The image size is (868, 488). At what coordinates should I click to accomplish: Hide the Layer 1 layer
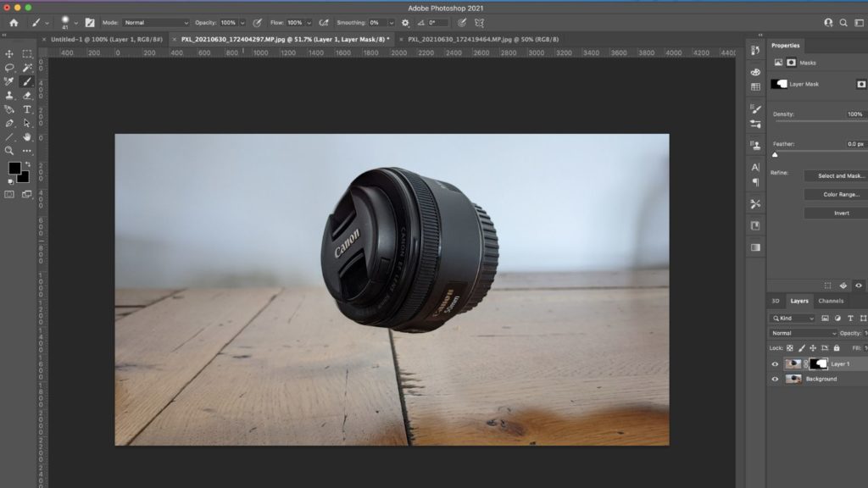[x=775, y=364]
